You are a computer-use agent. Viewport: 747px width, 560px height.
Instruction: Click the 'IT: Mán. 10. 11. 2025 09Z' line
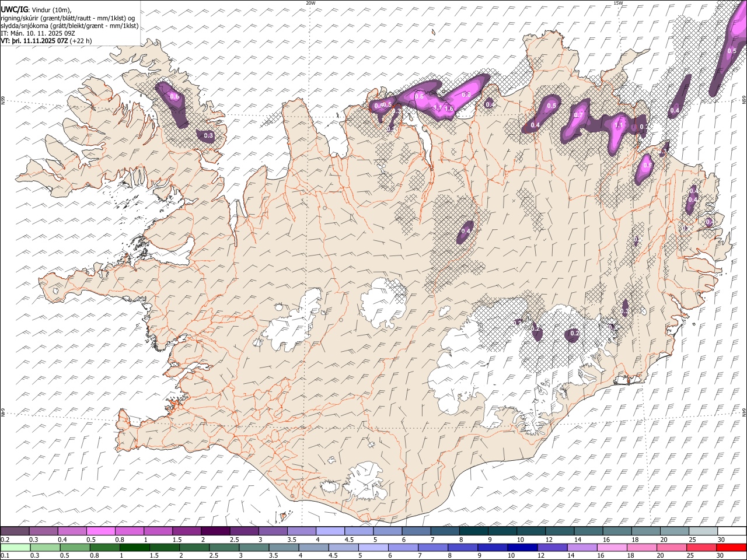(37, 34)
